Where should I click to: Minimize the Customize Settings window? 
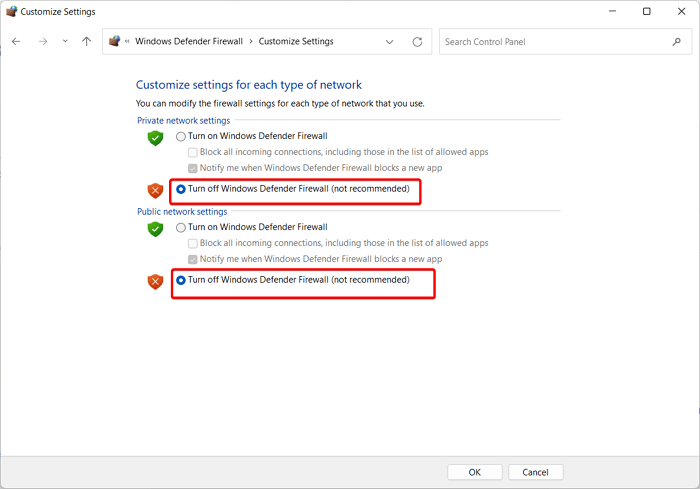pyautogui.click(x=612, y=11)
